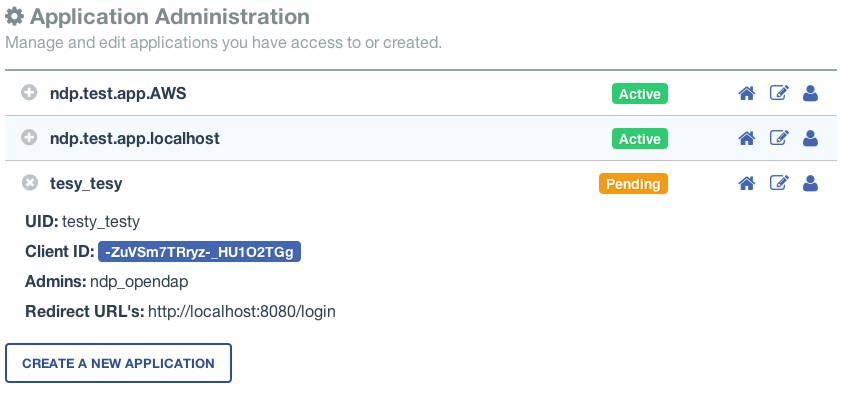Edit the tesy_tesy application

click(x=779, y=184)
